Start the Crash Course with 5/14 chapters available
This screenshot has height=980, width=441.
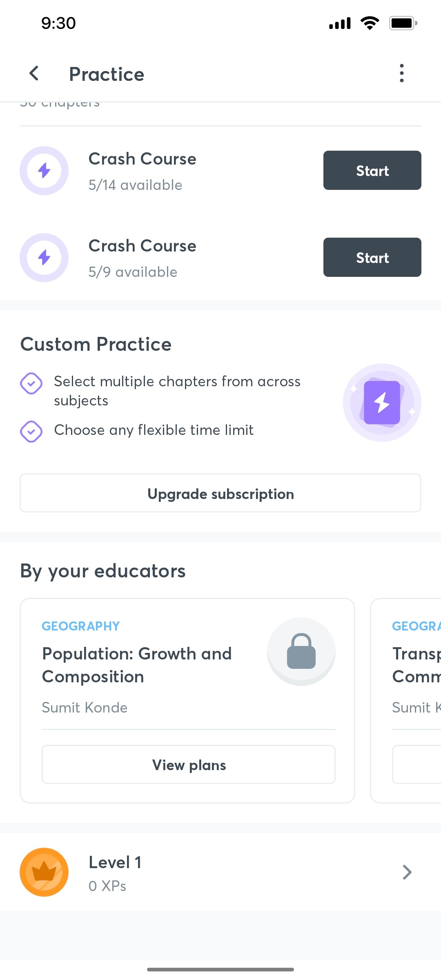372,170
